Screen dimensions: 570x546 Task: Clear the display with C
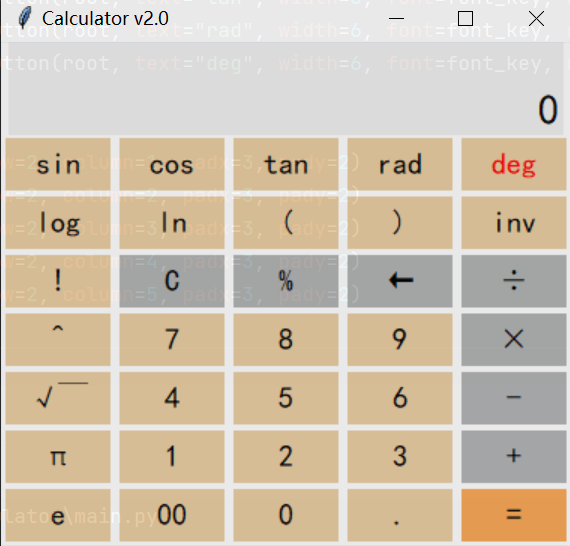coord(172,281)
